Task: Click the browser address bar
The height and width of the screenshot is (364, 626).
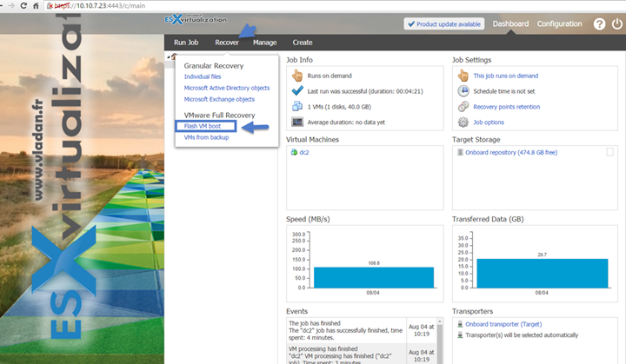Action: click(335, 5)
